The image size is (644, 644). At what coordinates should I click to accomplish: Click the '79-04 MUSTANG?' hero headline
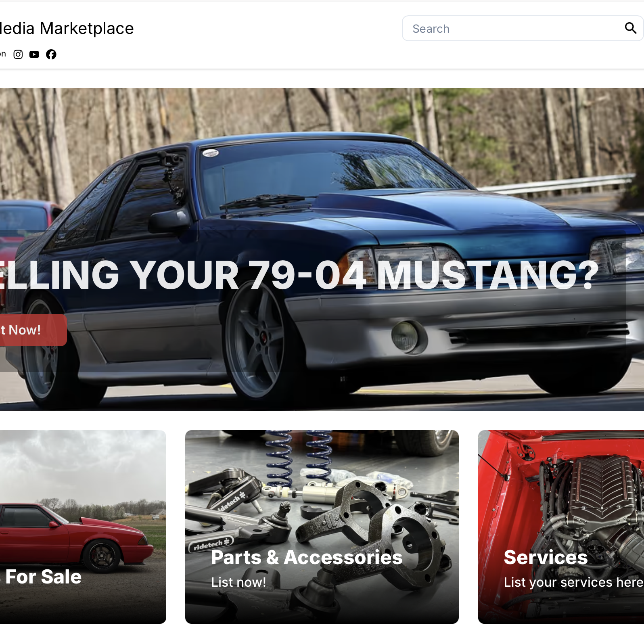tap(423, 275)
